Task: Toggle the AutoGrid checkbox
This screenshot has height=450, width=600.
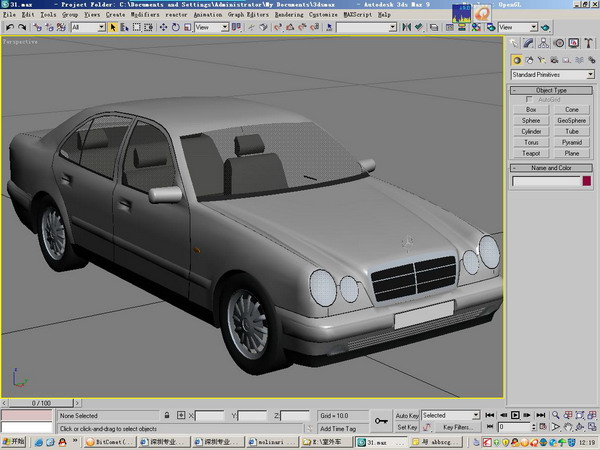Action: click(529, 99)
